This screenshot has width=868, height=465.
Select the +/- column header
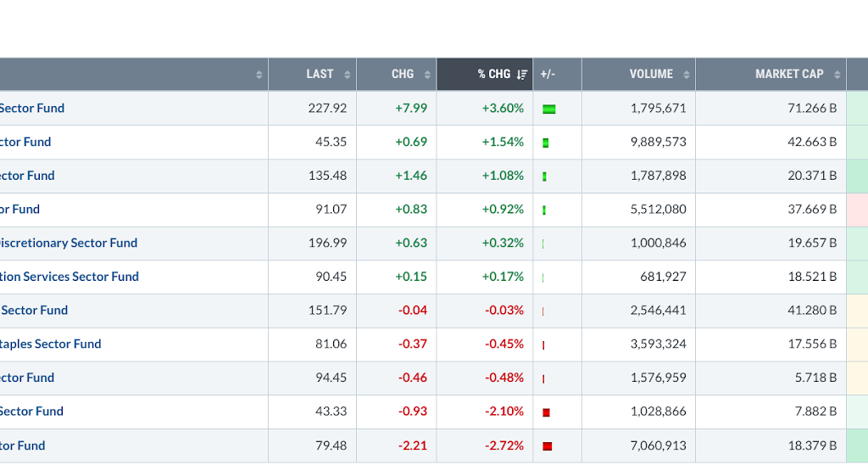click(558, 75)
